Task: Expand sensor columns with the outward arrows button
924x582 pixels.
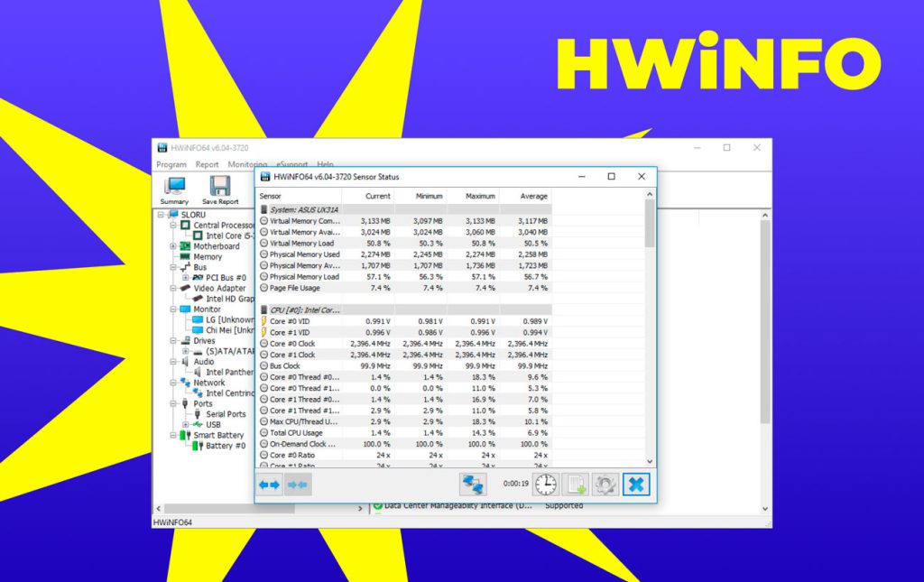Action: [269, 485]
